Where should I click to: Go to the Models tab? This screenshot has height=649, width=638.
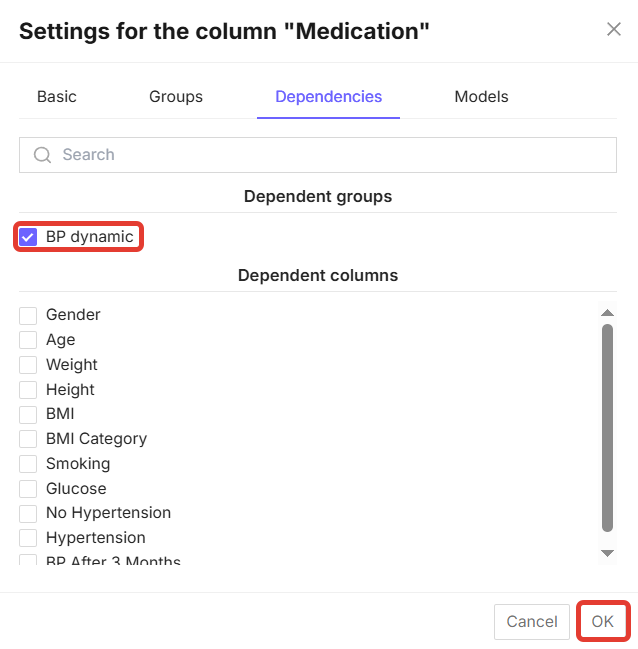481,97
